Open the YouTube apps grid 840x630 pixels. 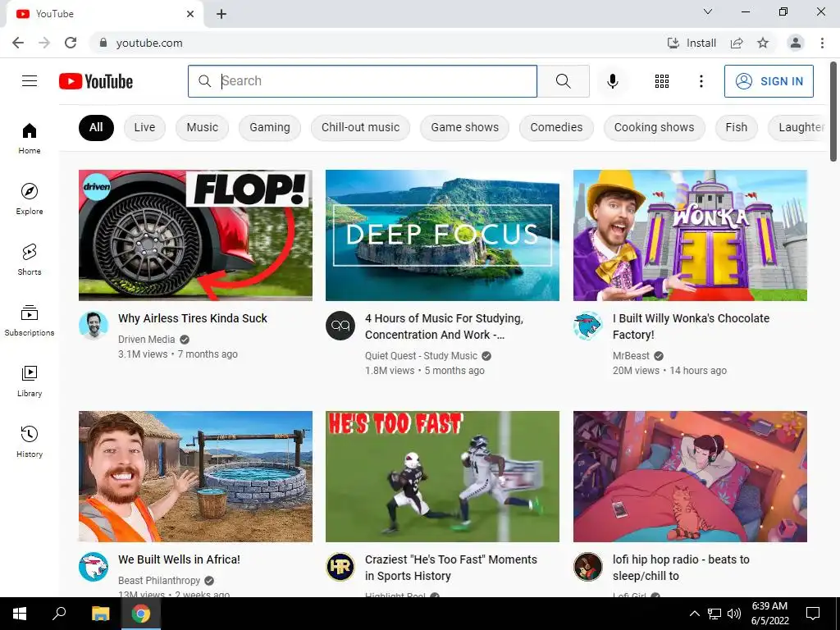pyautogui.click(x=662, y=81)
